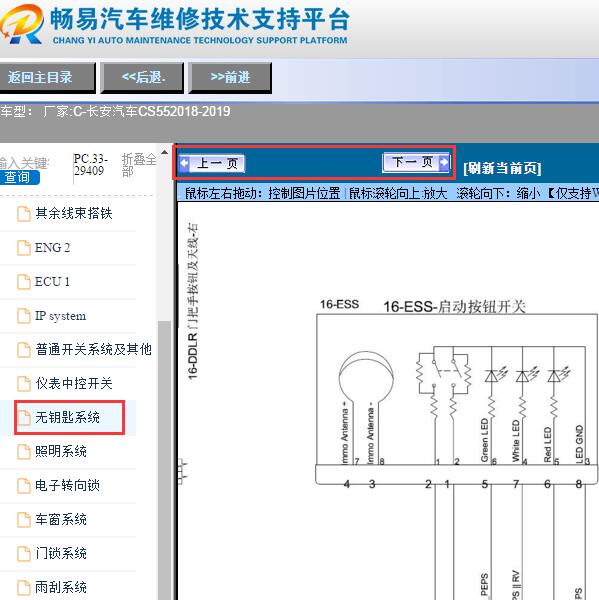Click the sidebar scrollbar up arrow
This screenshot has width=599, height=600.
coord(165,152)
